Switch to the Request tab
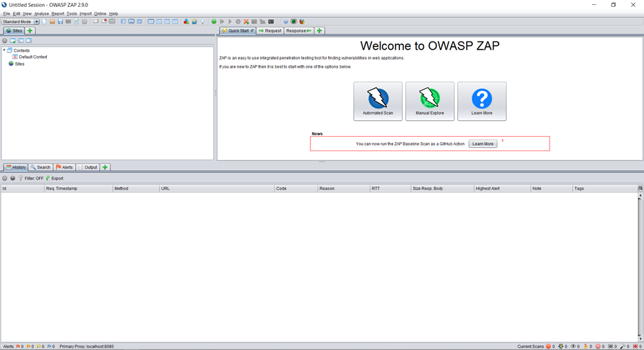This screenshot has height=350, width=644. tap(270, 31)
